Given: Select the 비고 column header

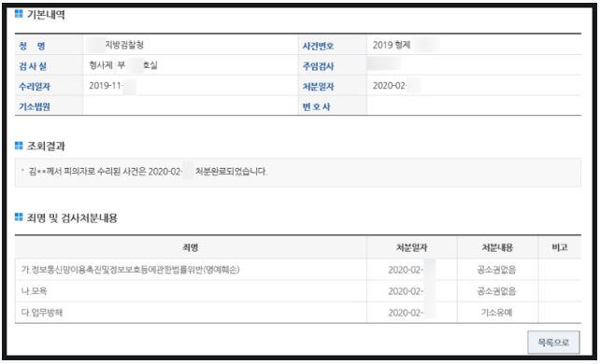Looking at the screenshot, I should (x=560, y=247).
